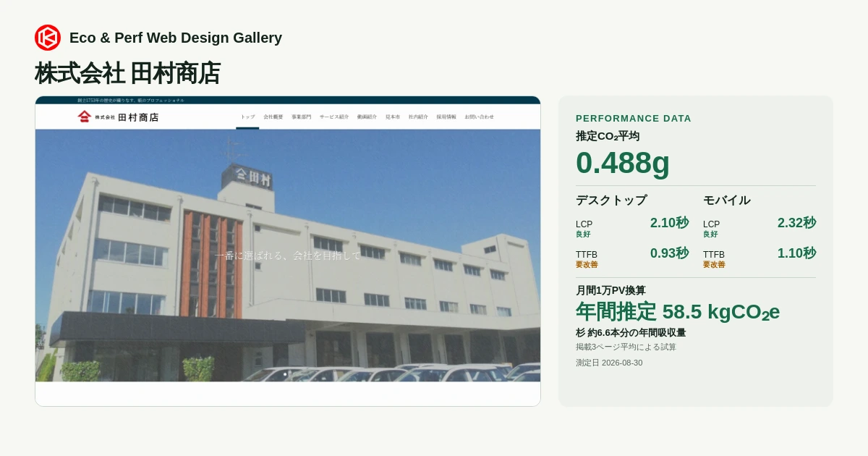Viewport: 868px width, 456px height.
Task: Open the 採用情報 nav item
Action: click(x=446, y=117)
